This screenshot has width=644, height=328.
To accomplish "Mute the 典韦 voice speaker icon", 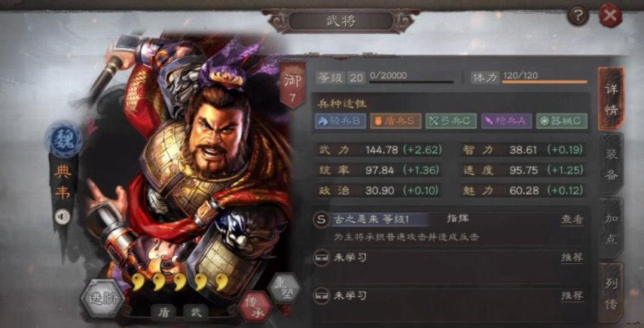I will coord(63,217).
